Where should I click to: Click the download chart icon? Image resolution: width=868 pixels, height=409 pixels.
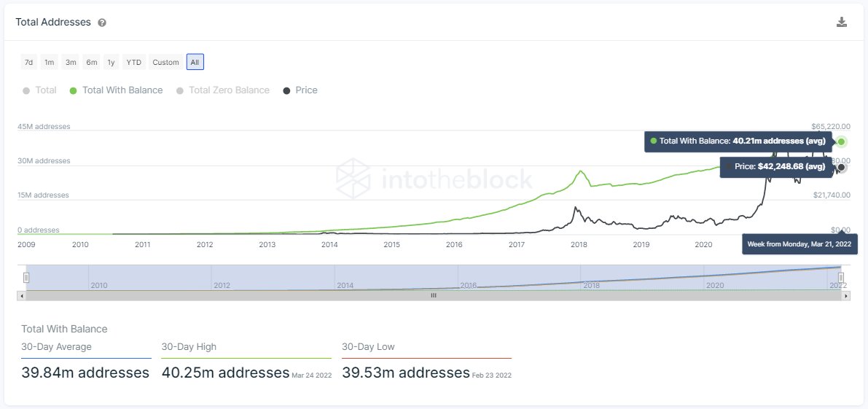pos(842,22)
